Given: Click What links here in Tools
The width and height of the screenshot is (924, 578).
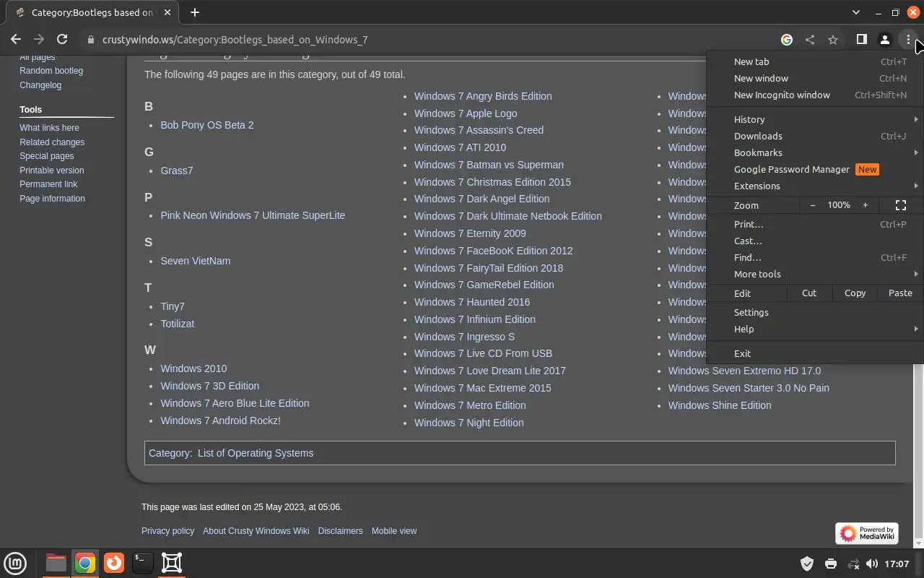Looking at the screenshot, I should pos(49,128).
